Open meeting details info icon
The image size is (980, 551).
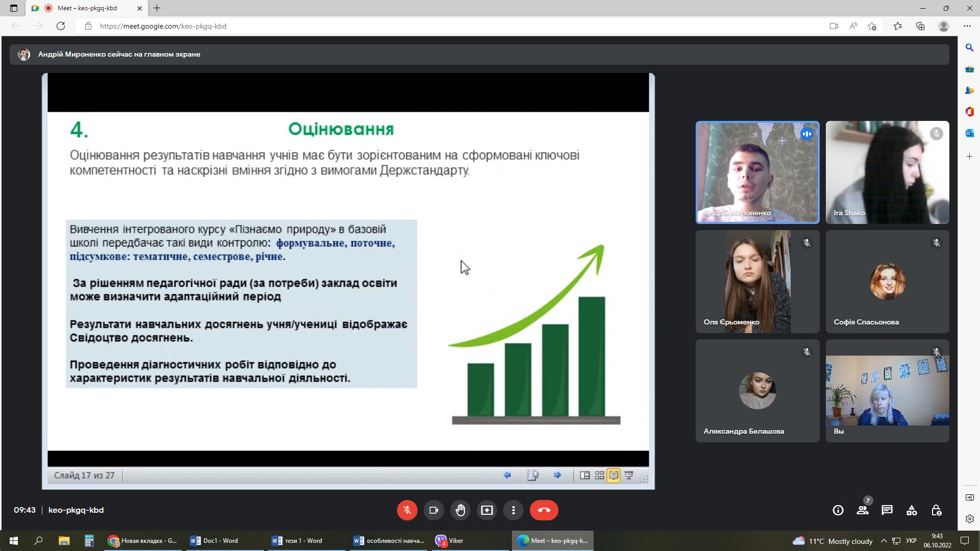[838, 510]
